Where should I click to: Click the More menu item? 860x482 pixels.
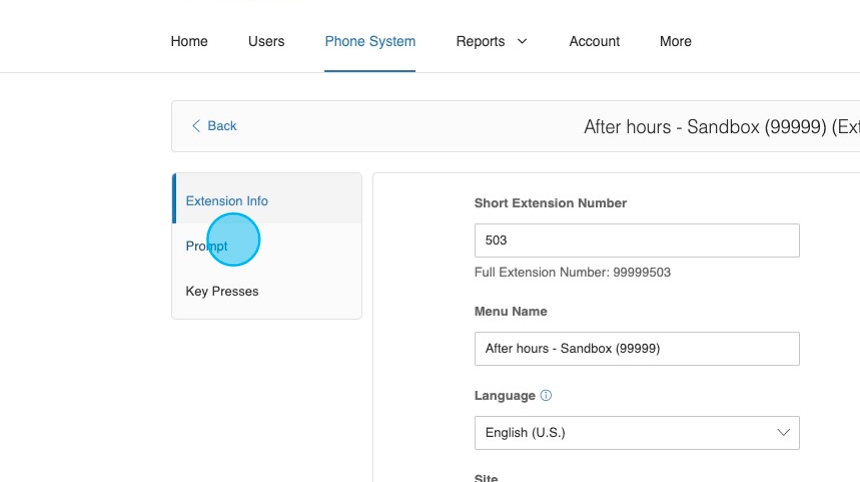click(675, 41)
